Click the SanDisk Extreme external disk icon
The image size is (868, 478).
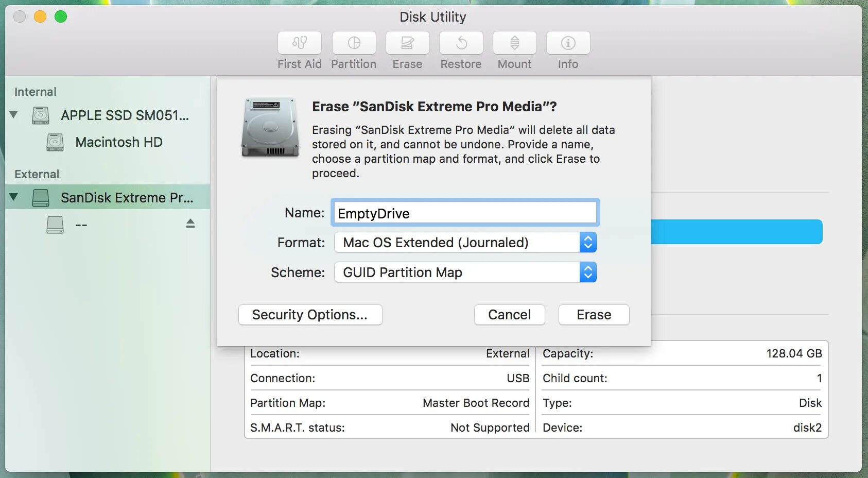pyautogui.click(x=41, y=197)
